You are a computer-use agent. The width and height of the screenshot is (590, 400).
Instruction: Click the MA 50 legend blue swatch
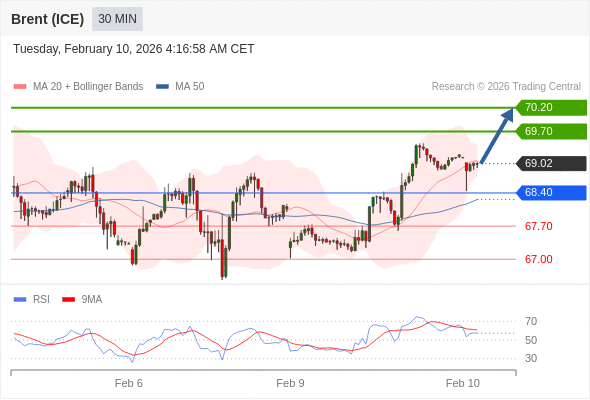tap(162, 87)
